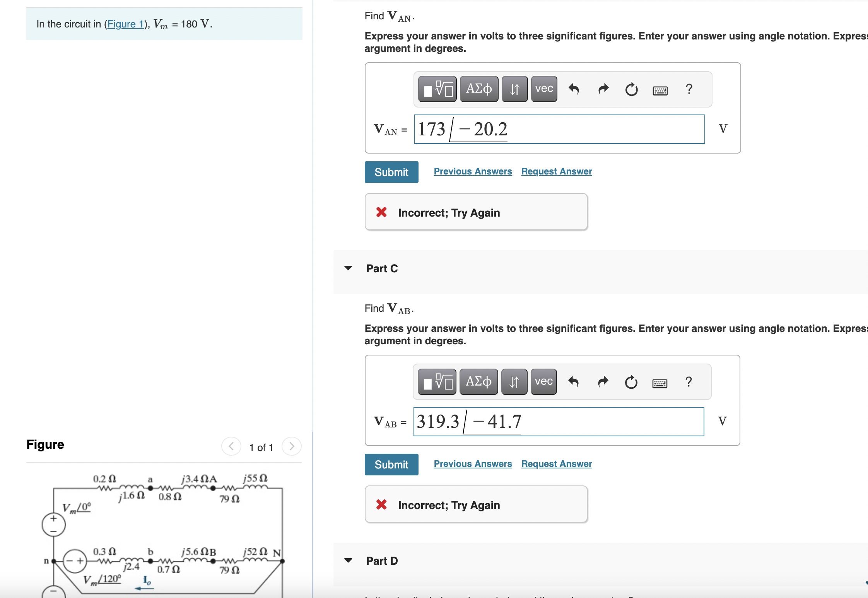This screenshot has width=868, height=598.
Task: Undo the last edit in the answer editor
Action: tap(574, 89)
